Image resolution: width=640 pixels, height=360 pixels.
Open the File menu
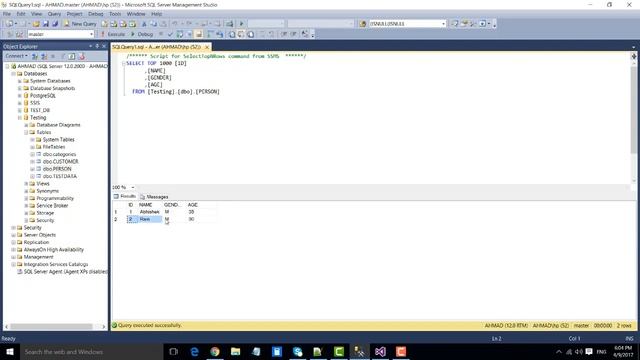tap(7, 14)
